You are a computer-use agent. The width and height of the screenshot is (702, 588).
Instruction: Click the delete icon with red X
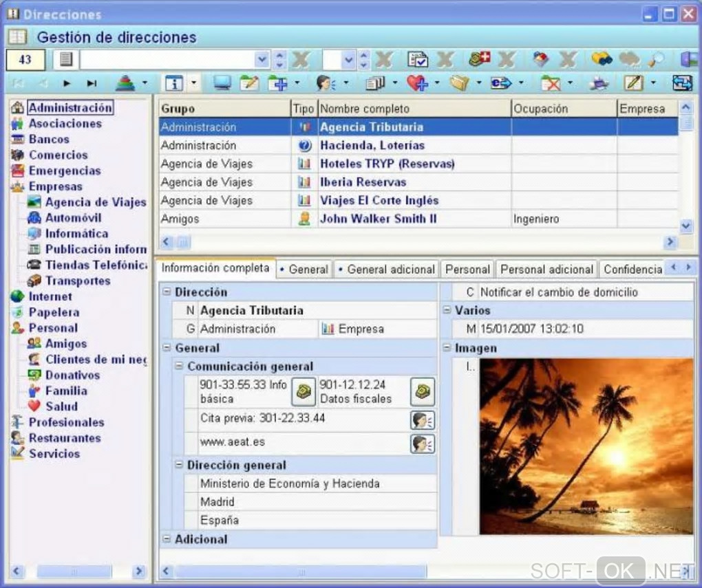tap(551, 83)
